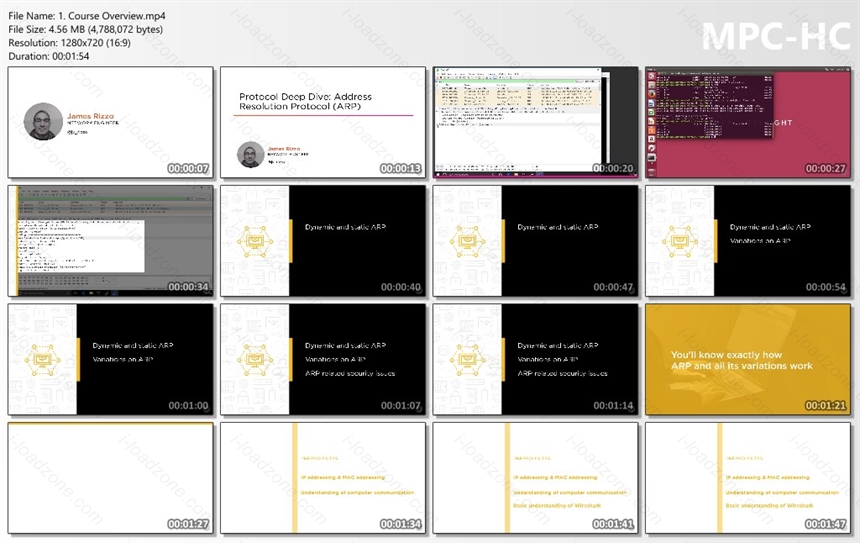The width and height of the screenshot is (860, 543).
Task: Click the thumbnail stamped 00:00:40
Action: point(323,241)
